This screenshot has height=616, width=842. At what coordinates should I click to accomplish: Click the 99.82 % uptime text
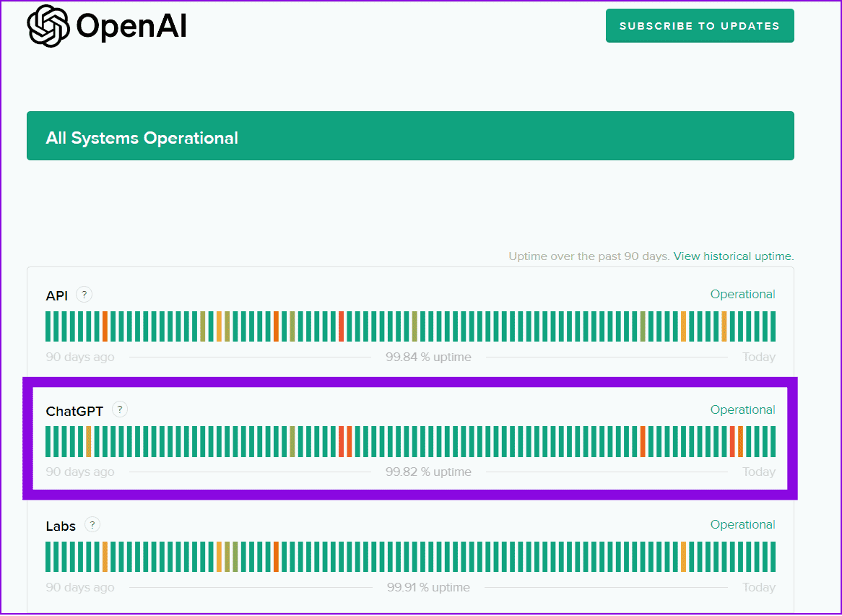coord(428,472)
